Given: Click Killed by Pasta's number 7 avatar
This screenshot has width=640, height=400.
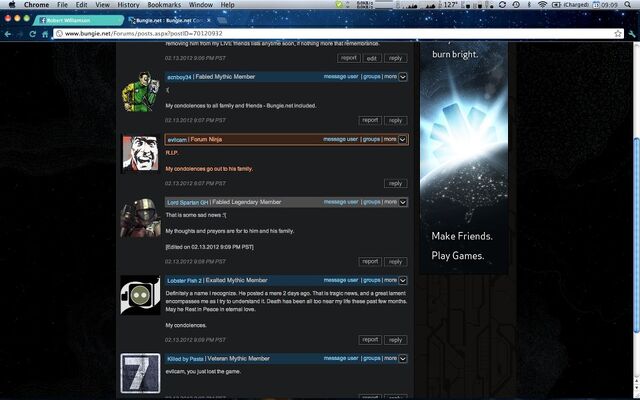Looking at the screenshot, I should [140, 373].
